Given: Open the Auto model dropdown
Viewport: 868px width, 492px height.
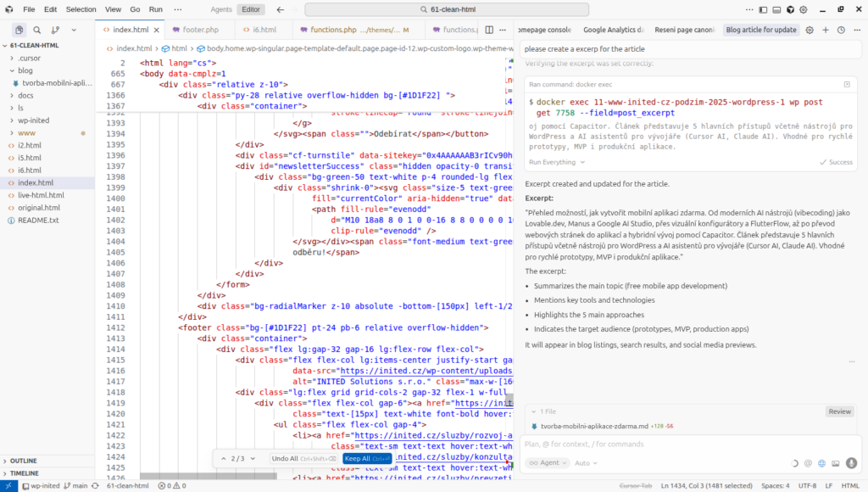Looking at the screenshot, I should point(586,463).
